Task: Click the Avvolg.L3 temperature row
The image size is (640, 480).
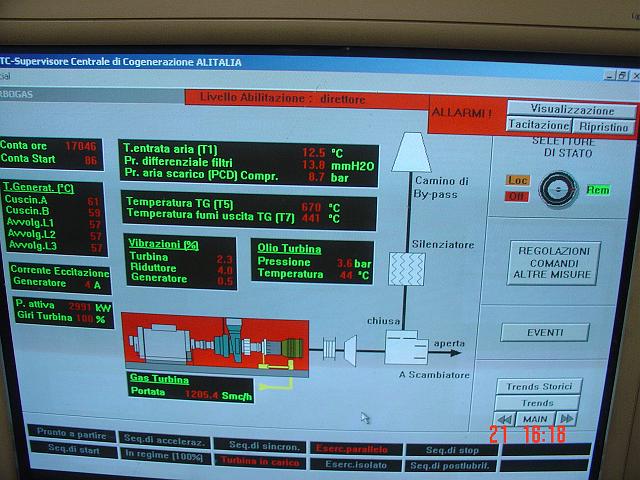Action: point(56,247)
